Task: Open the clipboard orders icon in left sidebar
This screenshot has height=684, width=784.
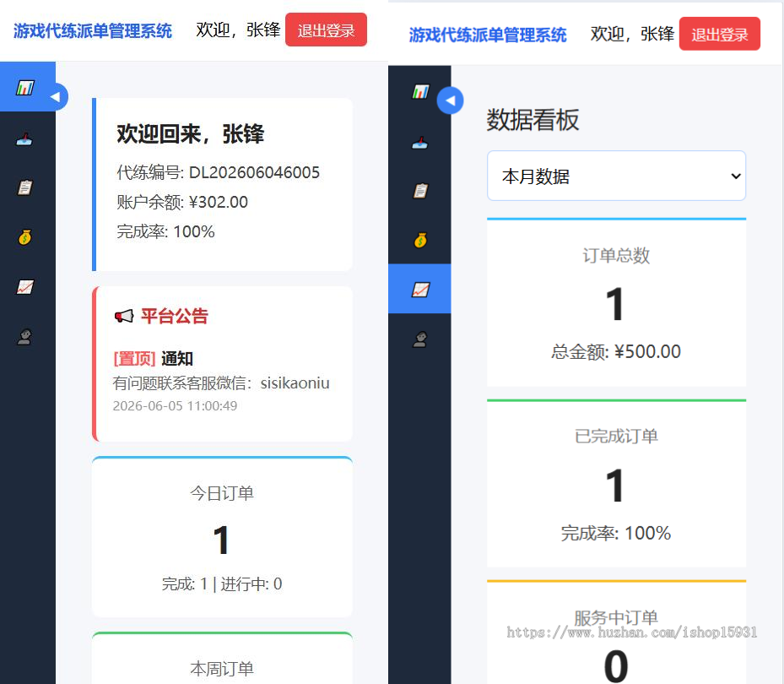Action: (x=25, y=187)
